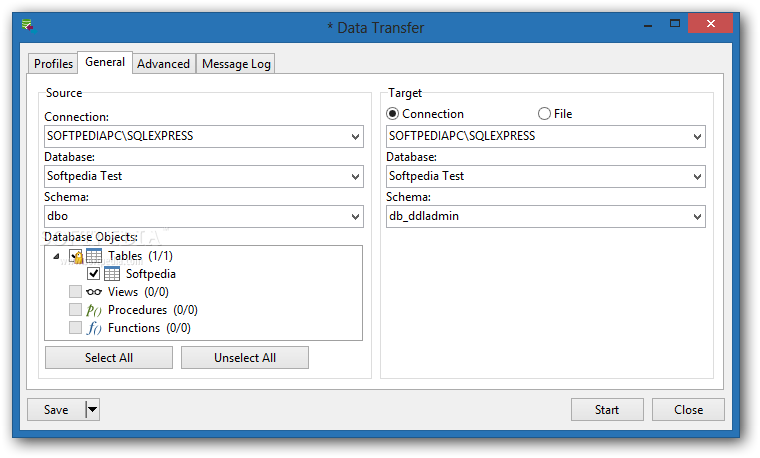Select the Connection target radio button
760x458 pixels.
point(393,114)
